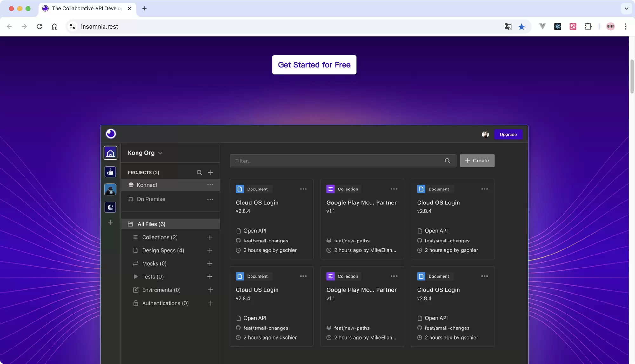Open the Collections (2) category
The image size is (635, 364).
(x=160, y=237)
